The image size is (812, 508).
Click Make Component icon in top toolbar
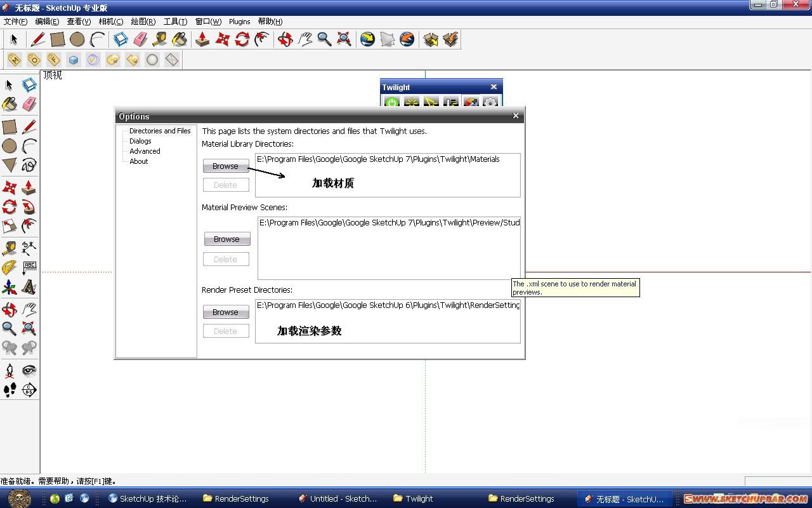[121, 39]
